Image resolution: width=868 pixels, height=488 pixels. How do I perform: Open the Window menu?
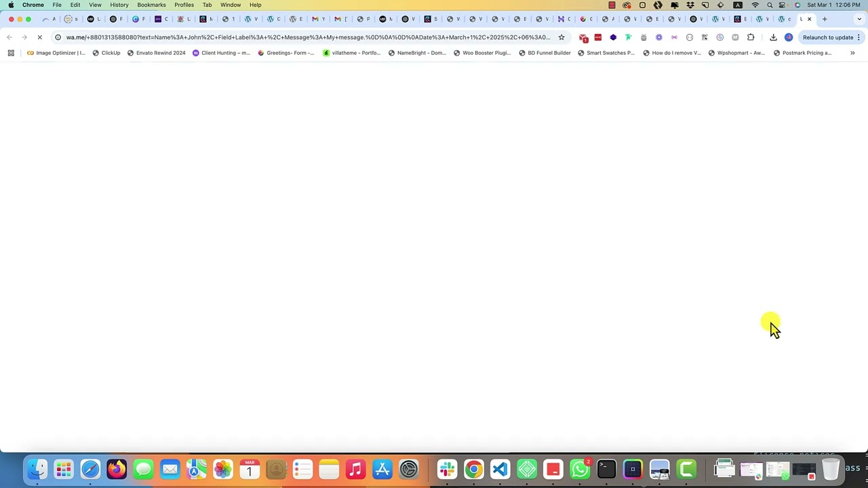[231, 5]
